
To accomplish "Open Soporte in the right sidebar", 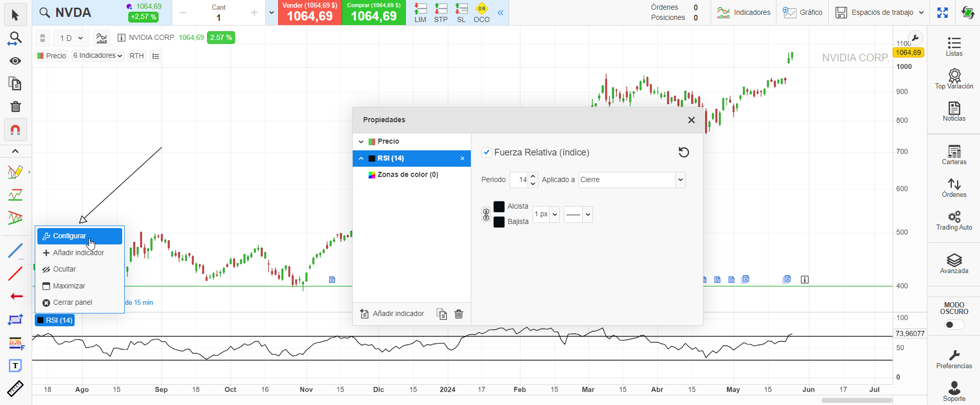I will [954, 391].
